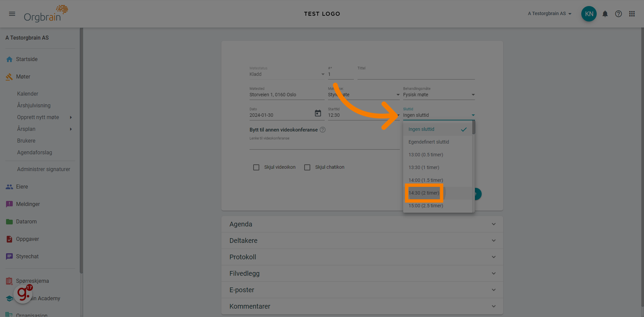Choose 14:30 (2 timer) end time

[438, 193]
